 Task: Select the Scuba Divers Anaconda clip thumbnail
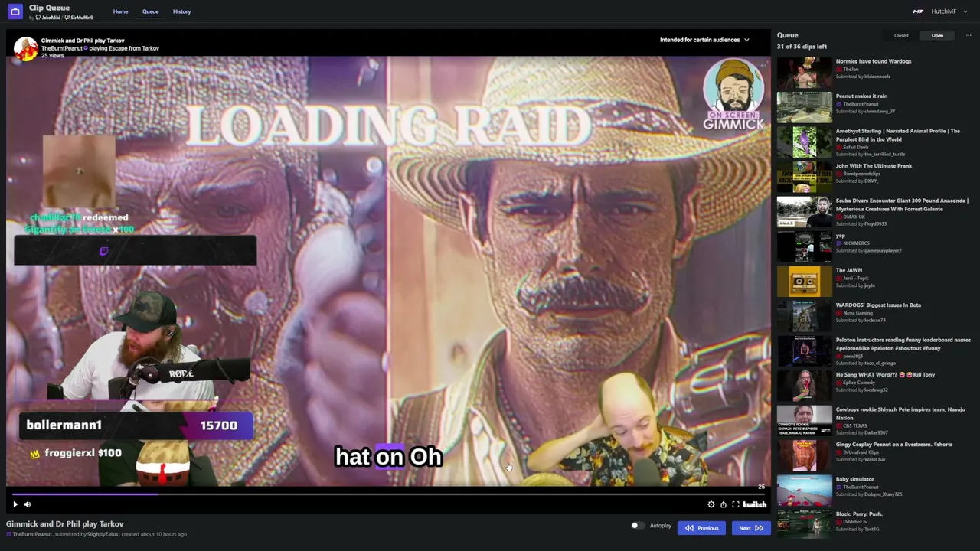point(804,212)
